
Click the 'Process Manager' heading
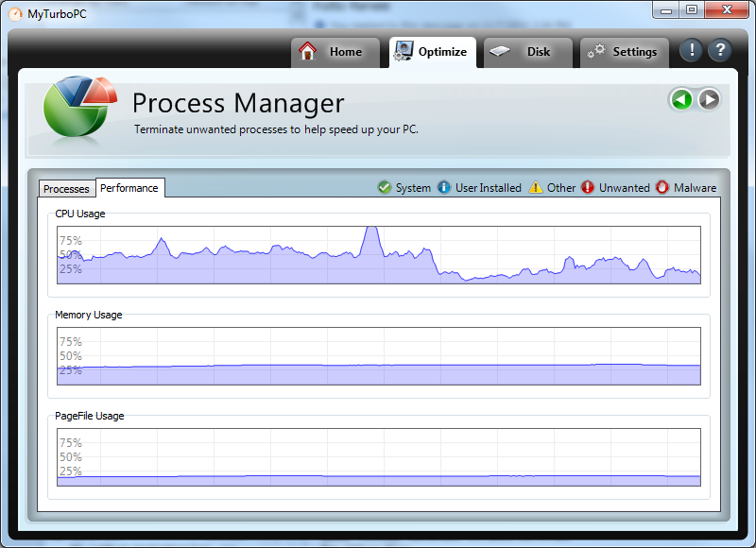tap(238, 103)
